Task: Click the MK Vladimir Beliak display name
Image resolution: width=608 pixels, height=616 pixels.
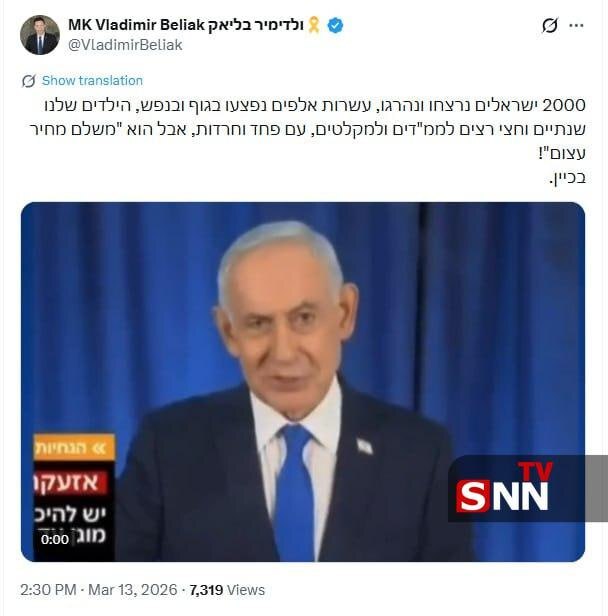Action: [x=186, y=25]
